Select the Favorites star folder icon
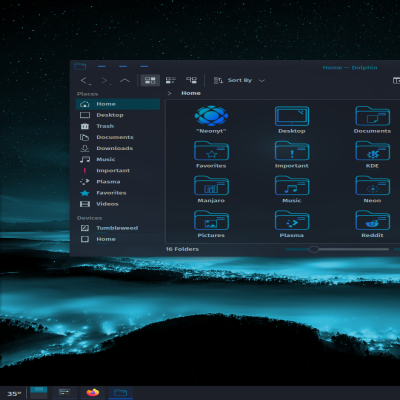Image resolution: width=400 pixels, height=400 pixels. (211, 151)
